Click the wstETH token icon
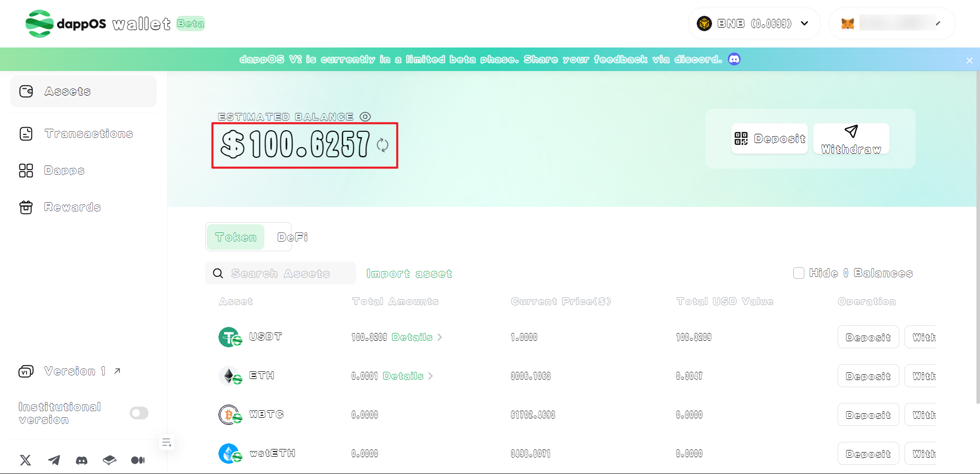Screen dimensions: 980x474 pyautogui.click(x=230, y=454)
